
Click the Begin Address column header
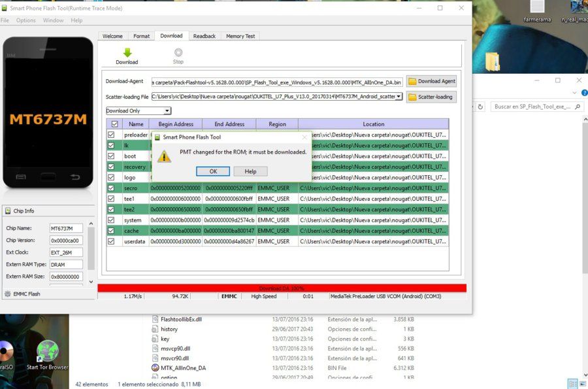tap(176, 124)
